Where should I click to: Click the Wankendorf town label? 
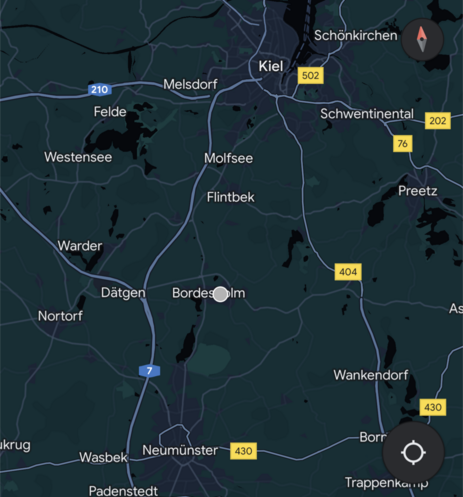371,375
